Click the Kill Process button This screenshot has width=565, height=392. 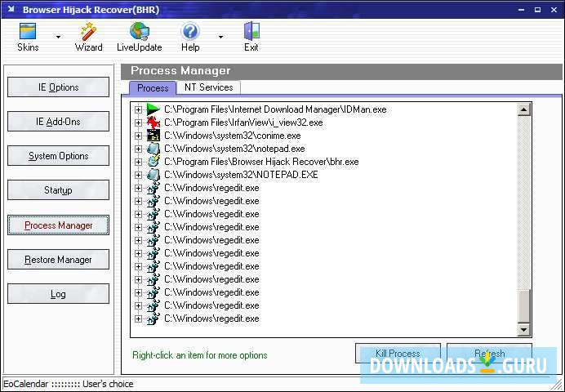[398, 354]
